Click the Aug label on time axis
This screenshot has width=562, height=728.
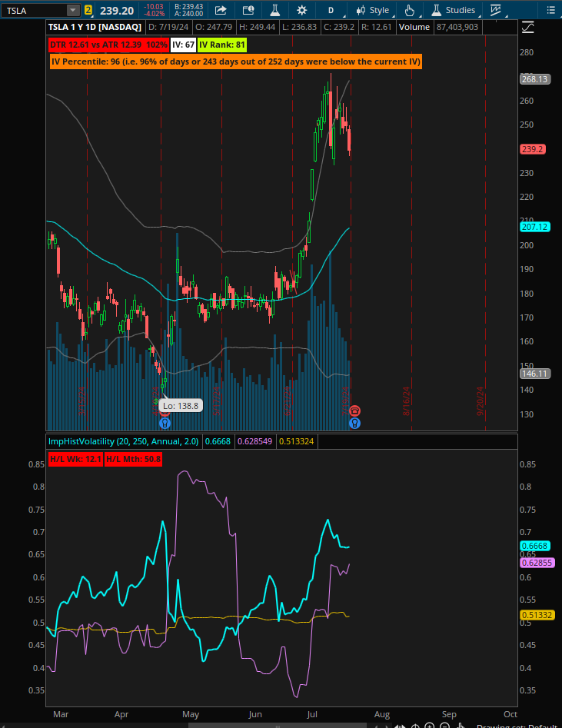tap(382, 714)
